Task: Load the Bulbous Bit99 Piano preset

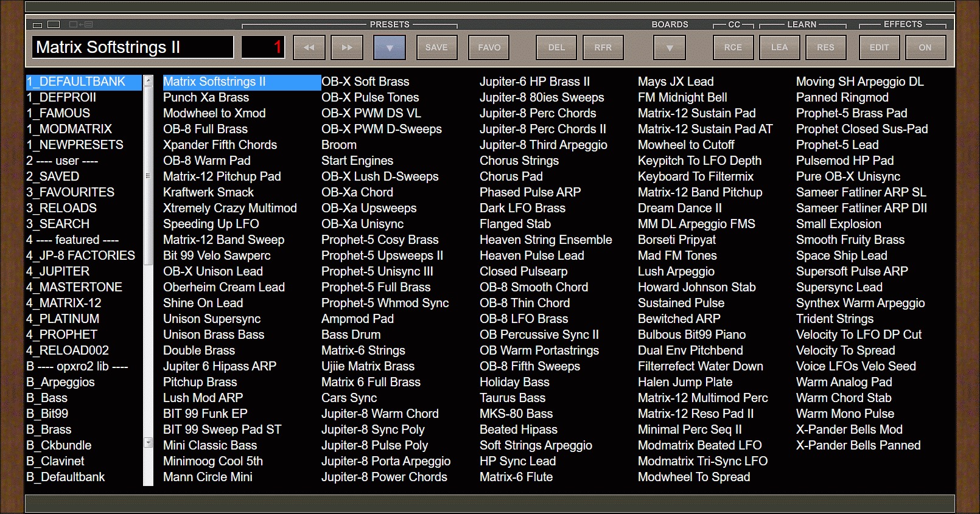Action: [692, 335]
